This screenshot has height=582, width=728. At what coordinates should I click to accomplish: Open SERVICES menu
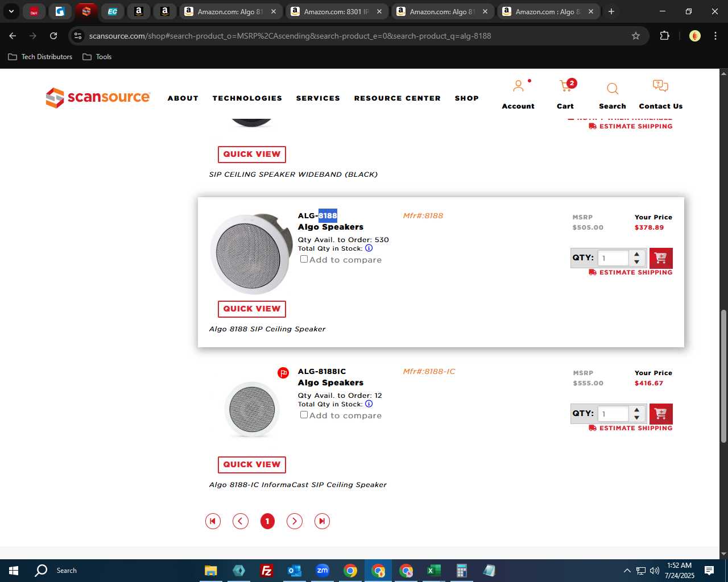pyautogui.click(x=318, y=98)
